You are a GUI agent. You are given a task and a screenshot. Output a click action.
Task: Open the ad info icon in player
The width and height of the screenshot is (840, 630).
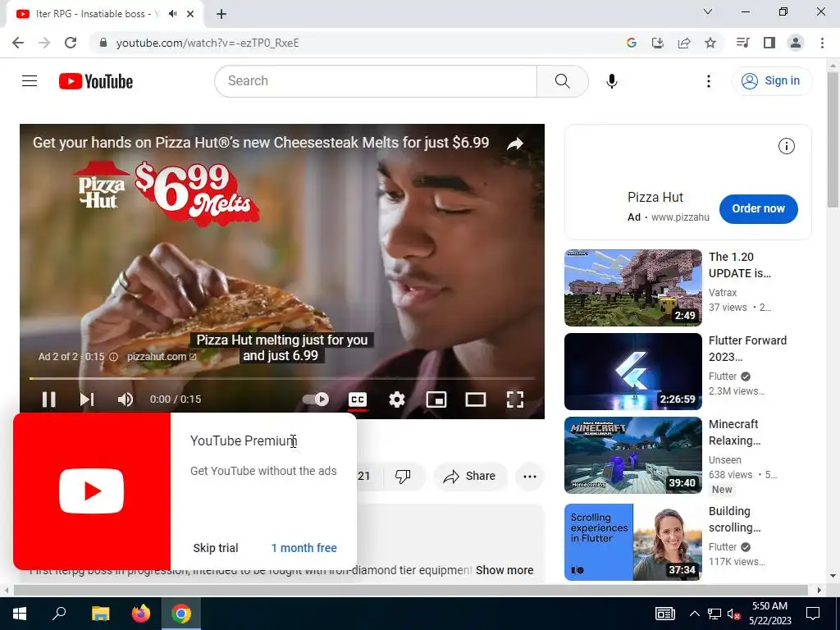tap(113, 357)
